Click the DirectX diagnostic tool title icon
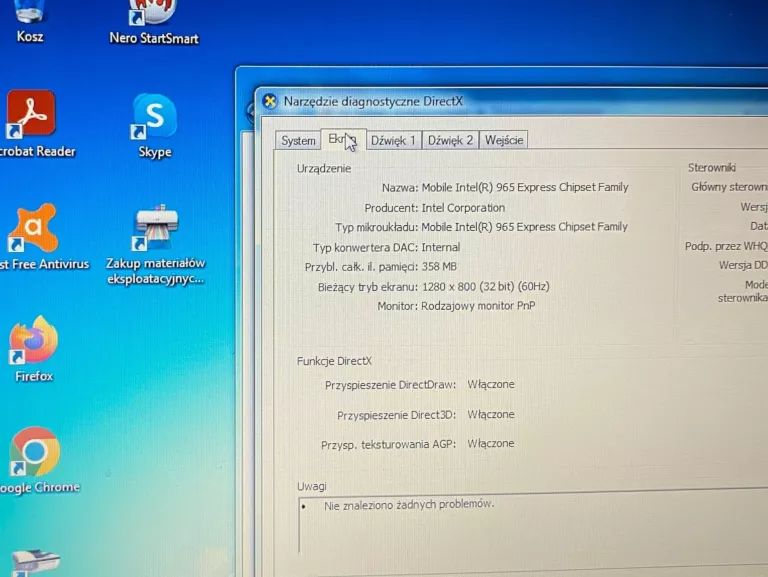This screenshot has height=577, width=768. pos(269,101)
